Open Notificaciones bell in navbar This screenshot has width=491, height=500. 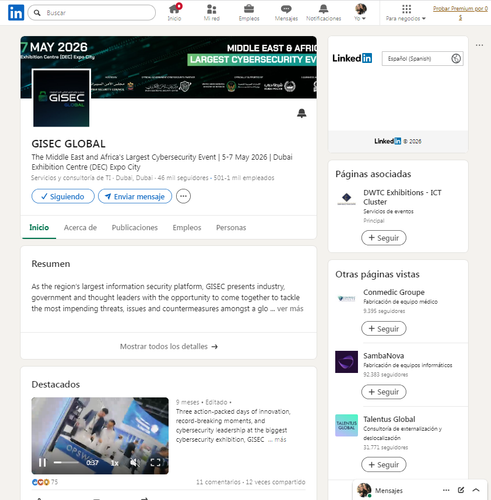pos(323,13)
